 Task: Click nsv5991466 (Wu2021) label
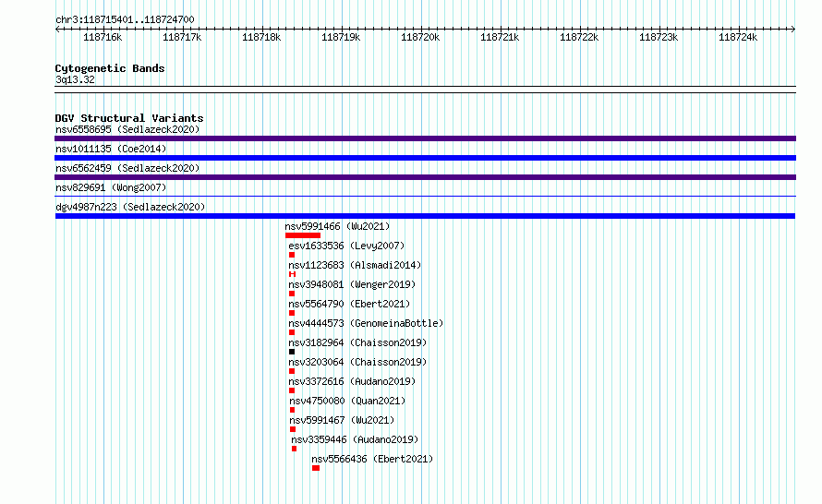pyautogui.click(x=338, y=226)
